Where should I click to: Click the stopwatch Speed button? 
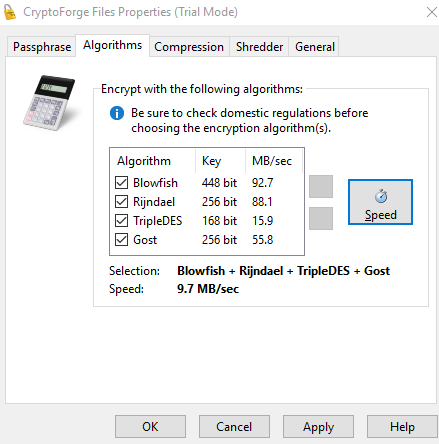pos(380,202)
